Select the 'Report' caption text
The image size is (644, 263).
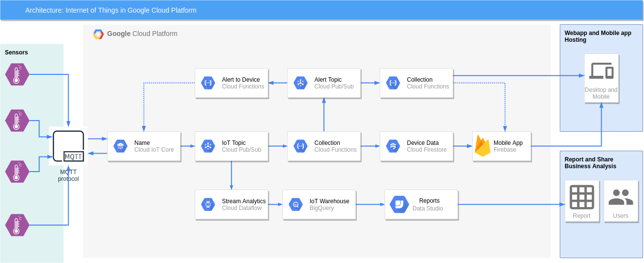582,216
